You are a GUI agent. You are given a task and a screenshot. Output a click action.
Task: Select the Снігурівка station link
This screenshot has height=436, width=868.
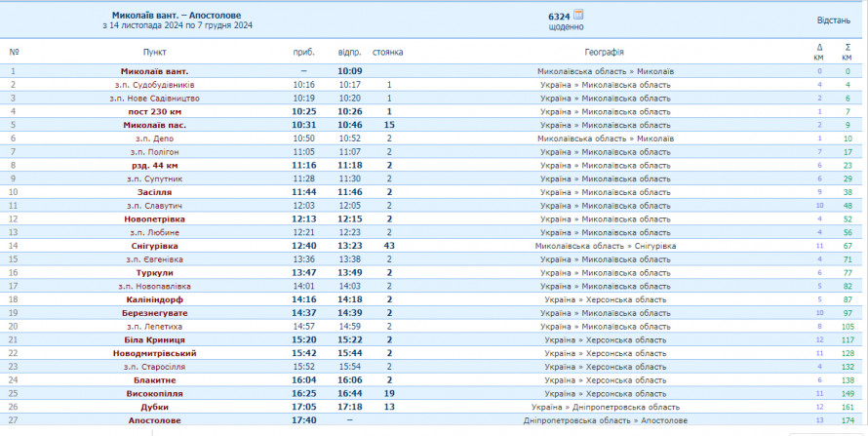(x=154, y=246)
